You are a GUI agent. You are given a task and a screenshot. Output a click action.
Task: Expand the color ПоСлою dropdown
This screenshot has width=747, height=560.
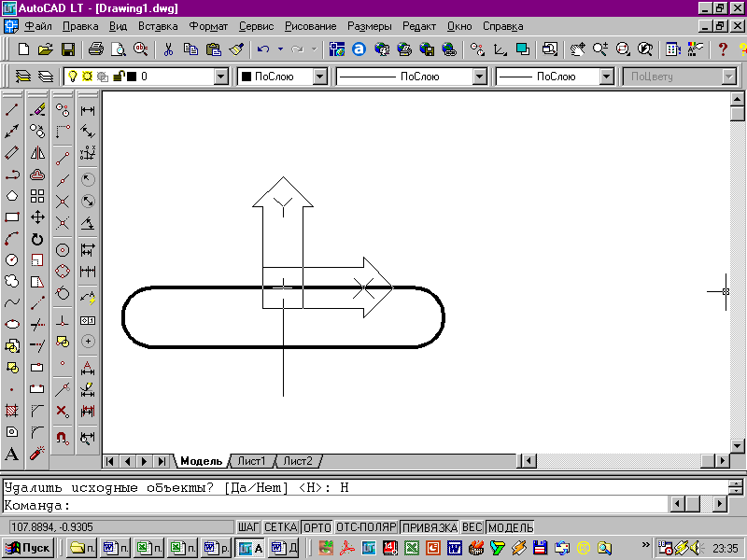320,77
